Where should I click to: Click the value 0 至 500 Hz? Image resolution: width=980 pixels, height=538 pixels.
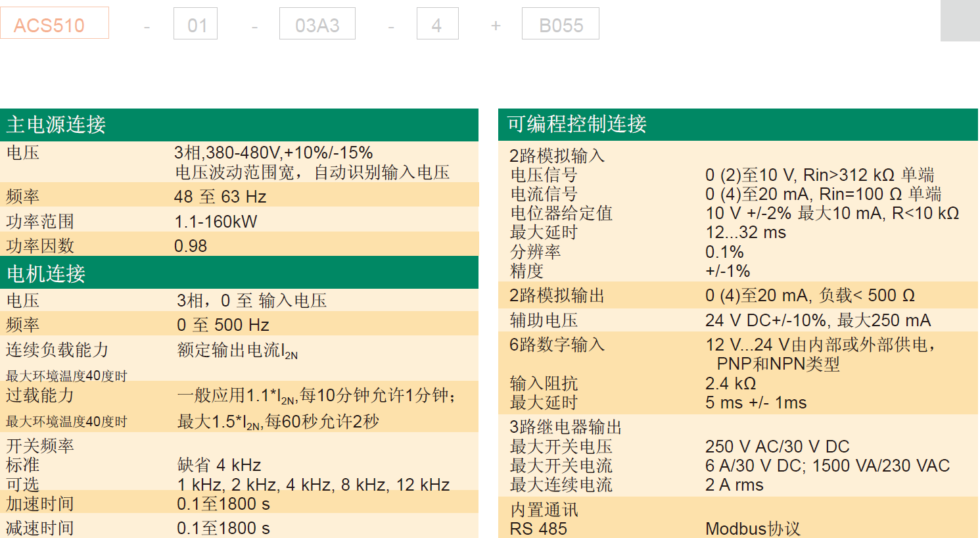223,325
